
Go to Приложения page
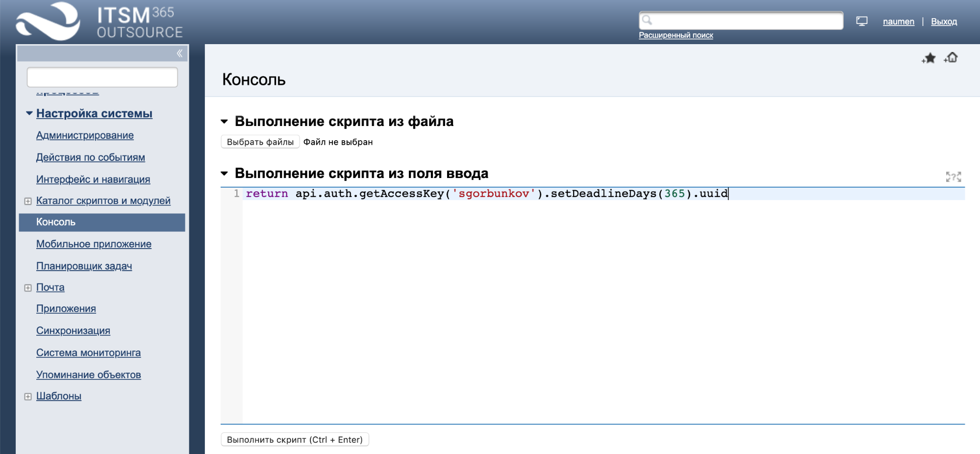click(66, 309)
